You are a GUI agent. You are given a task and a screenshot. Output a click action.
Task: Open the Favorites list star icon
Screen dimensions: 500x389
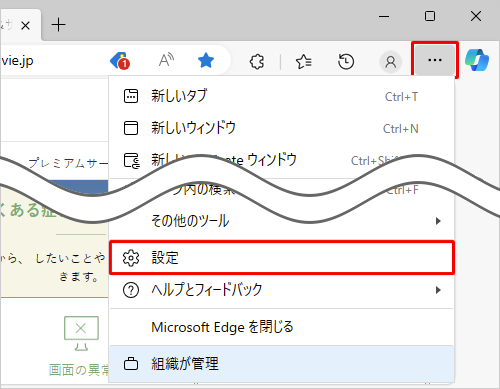pos(304,62)
